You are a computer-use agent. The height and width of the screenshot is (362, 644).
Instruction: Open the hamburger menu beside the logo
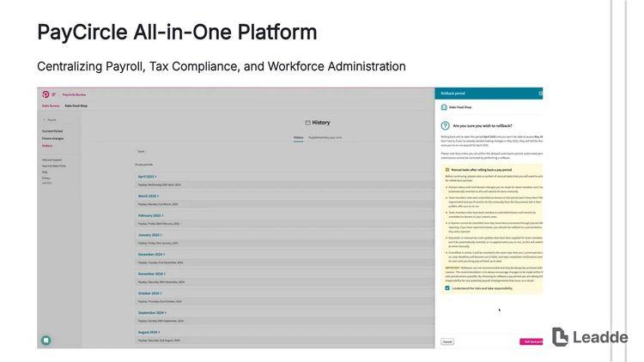click(54, 94)
